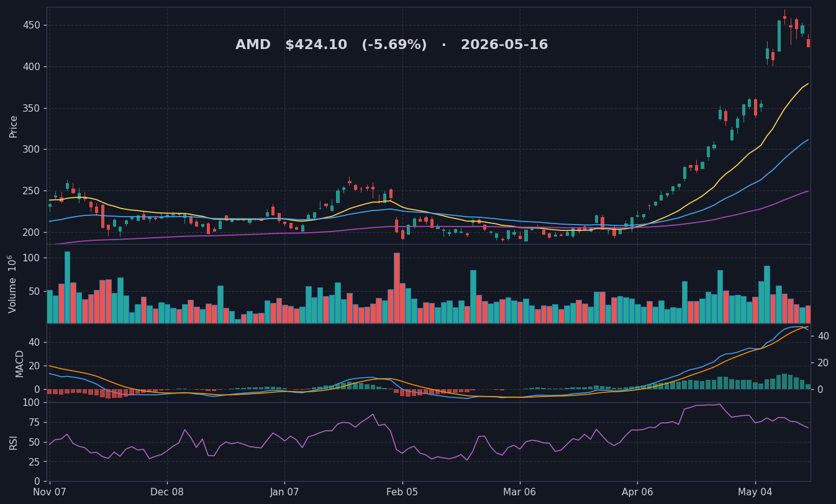This screenshot has height=504, width=836.
Task: Click the MACD right axis 20 label
Action: coord(824,362)
